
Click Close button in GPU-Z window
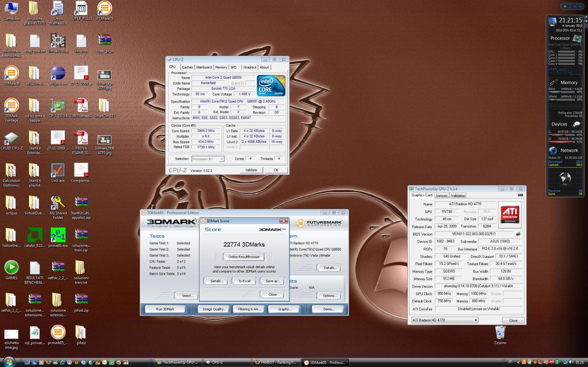coord(513,320)
